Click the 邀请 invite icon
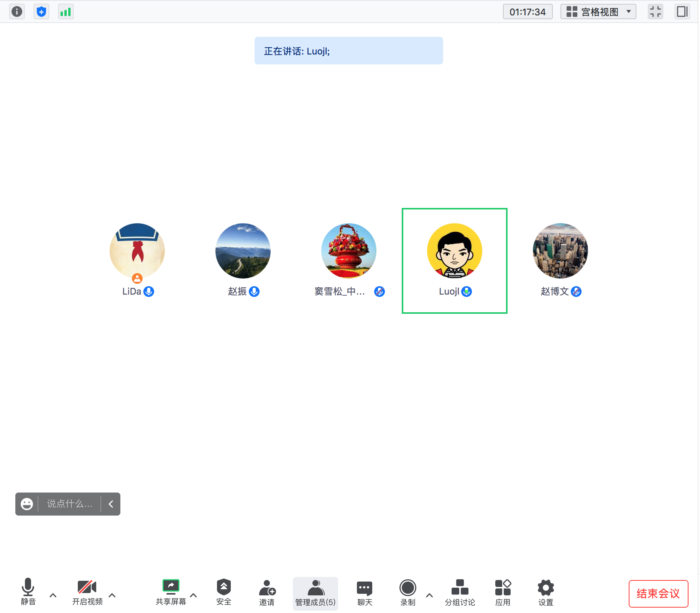The width and height of the screenshot is (700, 613). point(267,592)
